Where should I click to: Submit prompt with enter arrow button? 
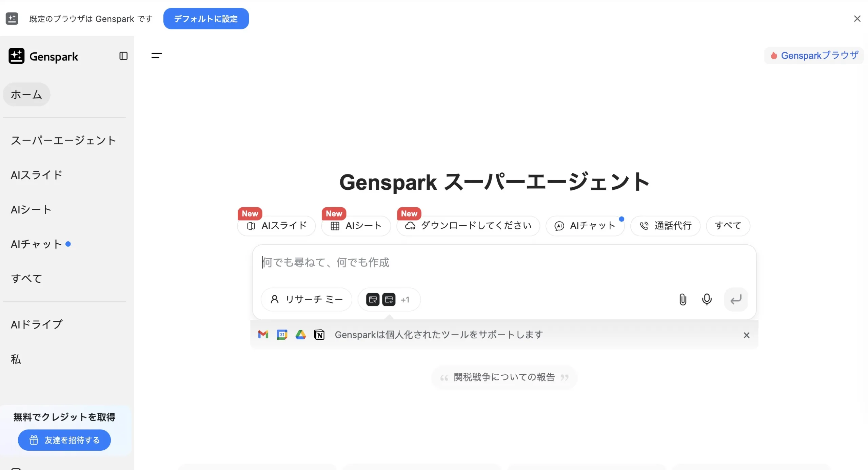tap(736, 299)
